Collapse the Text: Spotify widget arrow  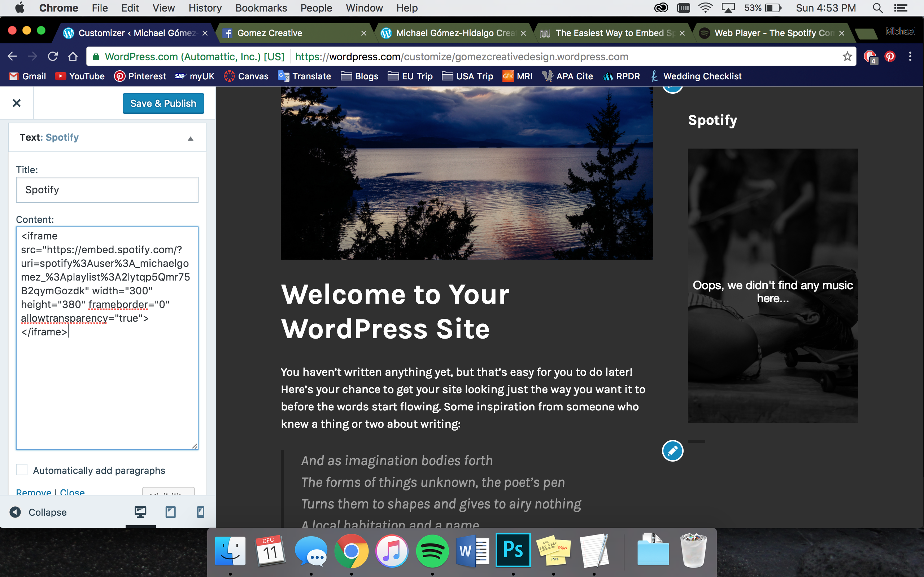191,138
